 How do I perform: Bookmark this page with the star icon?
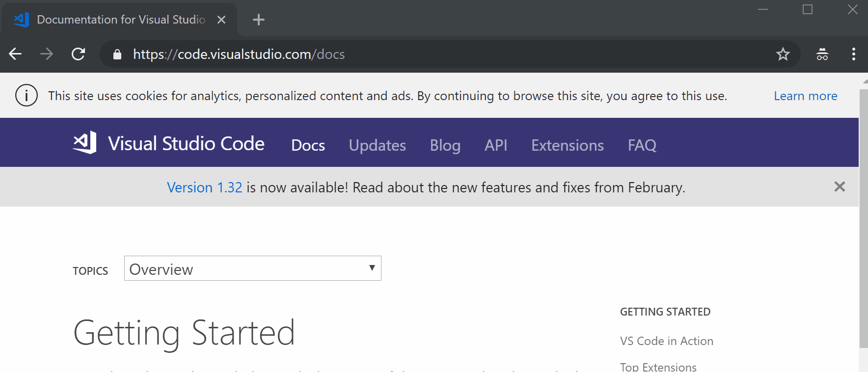coord(783,54)
